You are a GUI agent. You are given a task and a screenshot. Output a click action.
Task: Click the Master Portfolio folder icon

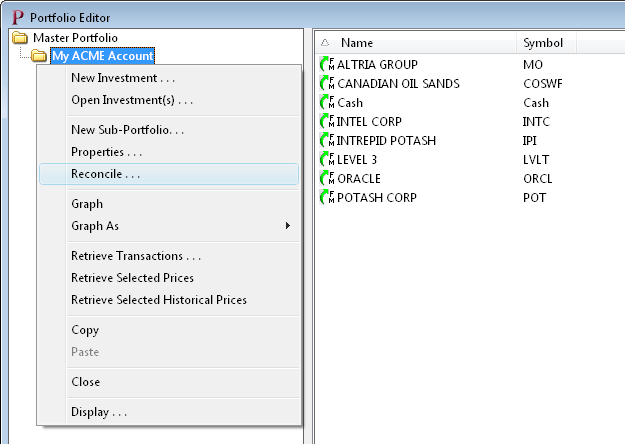coord(20,38)
